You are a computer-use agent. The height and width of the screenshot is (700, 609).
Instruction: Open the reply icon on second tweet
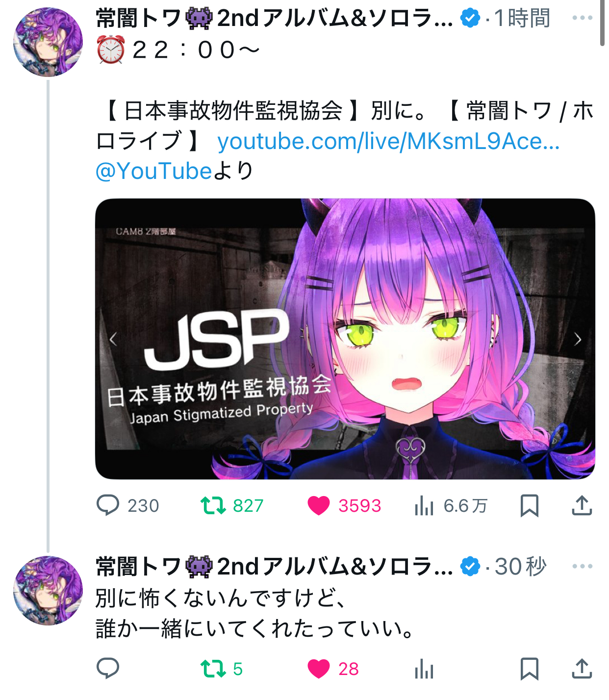click(108, 669)
